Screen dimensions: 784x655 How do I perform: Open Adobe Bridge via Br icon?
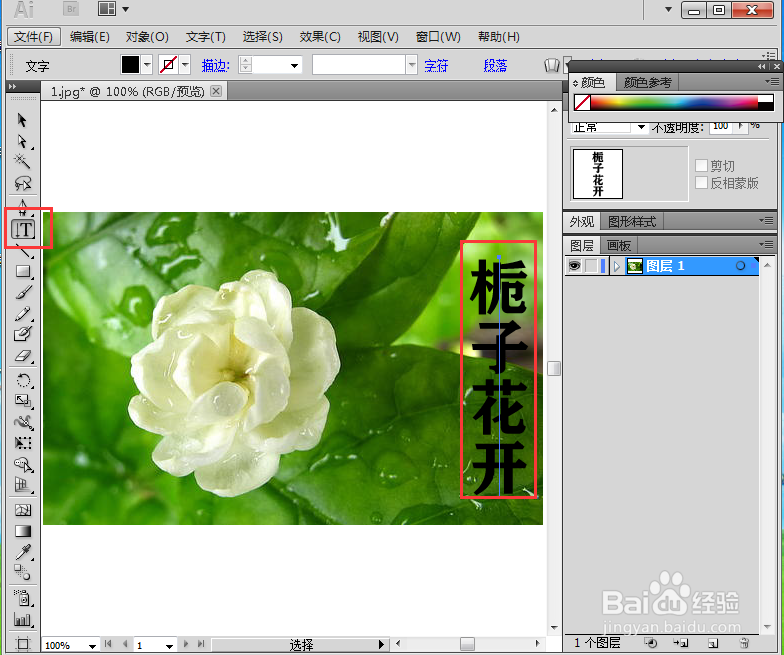coord(72,9)
